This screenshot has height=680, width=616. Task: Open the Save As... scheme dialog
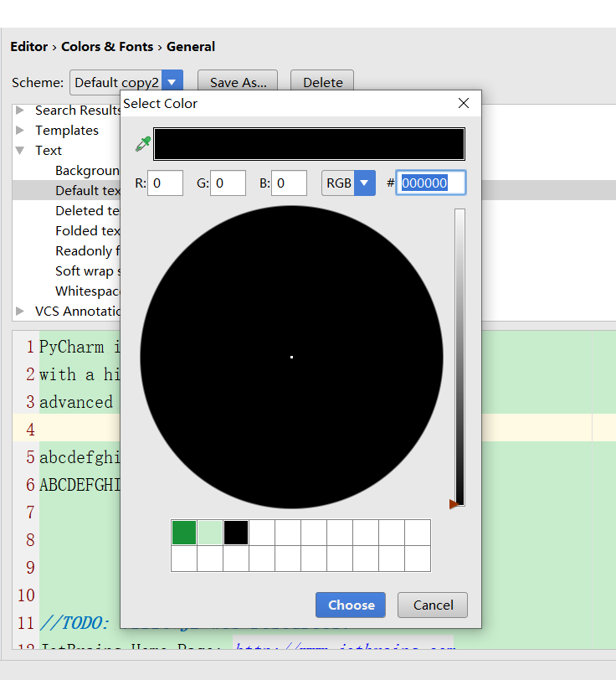pos(238,82)
